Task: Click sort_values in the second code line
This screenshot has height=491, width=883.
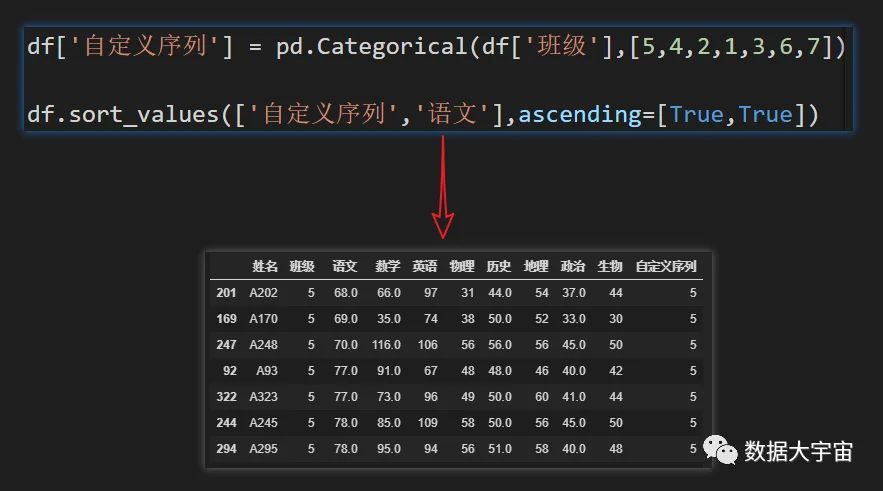Action: 144,115
